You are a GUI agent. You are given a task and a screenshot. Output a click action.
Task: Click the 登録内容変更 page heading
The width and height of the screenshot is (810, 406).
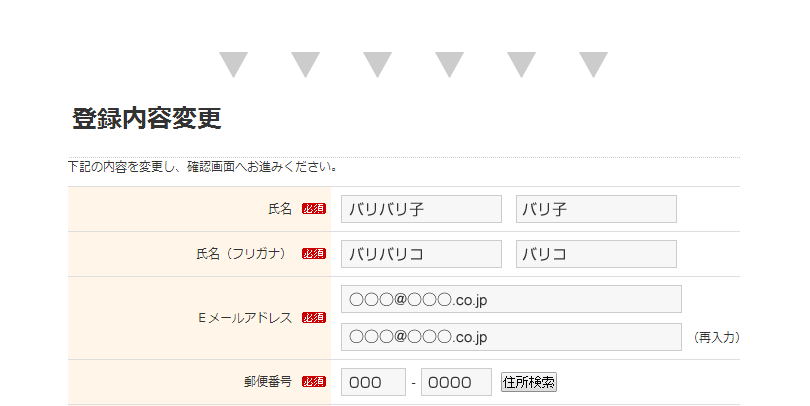146,119
